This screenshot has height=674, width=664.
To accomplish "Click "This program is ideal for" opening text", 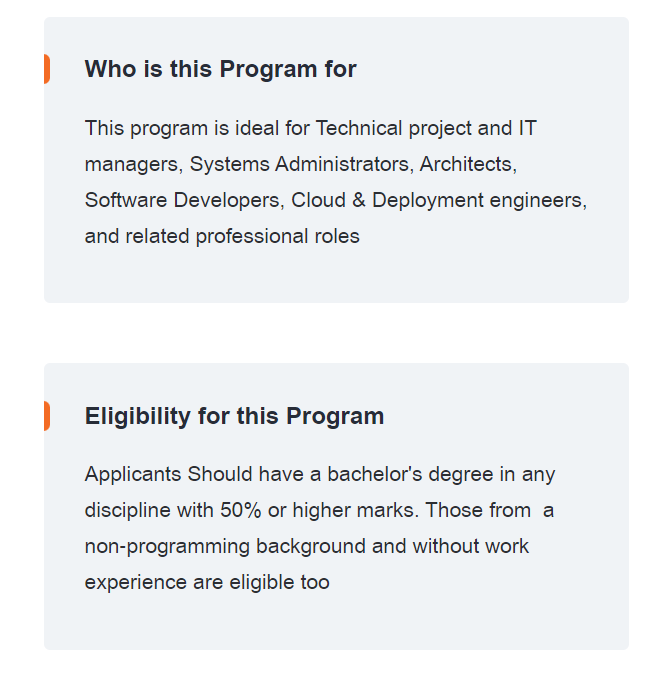I will tap(197, 129).
